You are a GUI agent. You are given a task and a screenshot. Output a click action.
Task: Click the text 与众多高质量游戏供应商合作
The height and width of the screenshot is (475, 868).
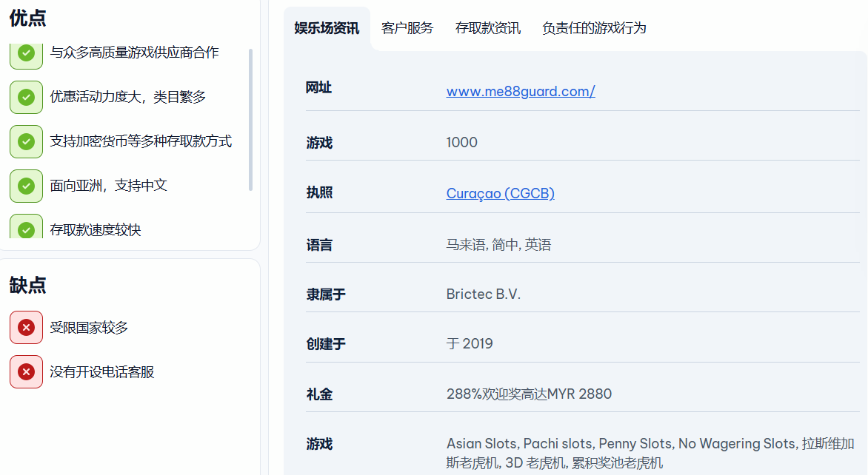click(x=135, y=53)
